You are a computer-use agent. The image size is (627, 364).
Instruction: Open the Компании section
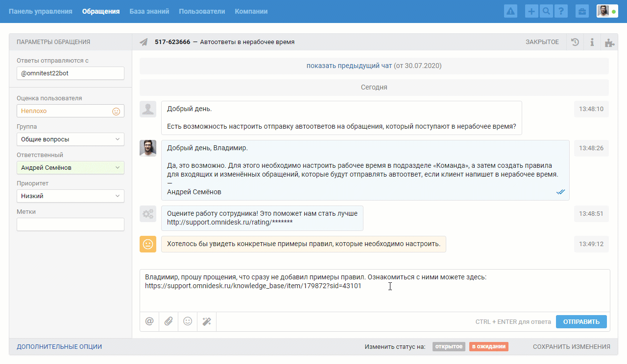pyautogui.click(x=251, y=11)
